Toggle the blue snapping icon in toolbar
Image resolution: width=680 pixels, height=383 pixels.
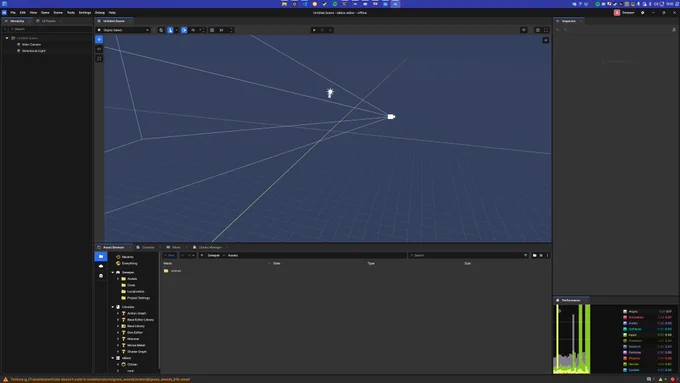(184, 30)
